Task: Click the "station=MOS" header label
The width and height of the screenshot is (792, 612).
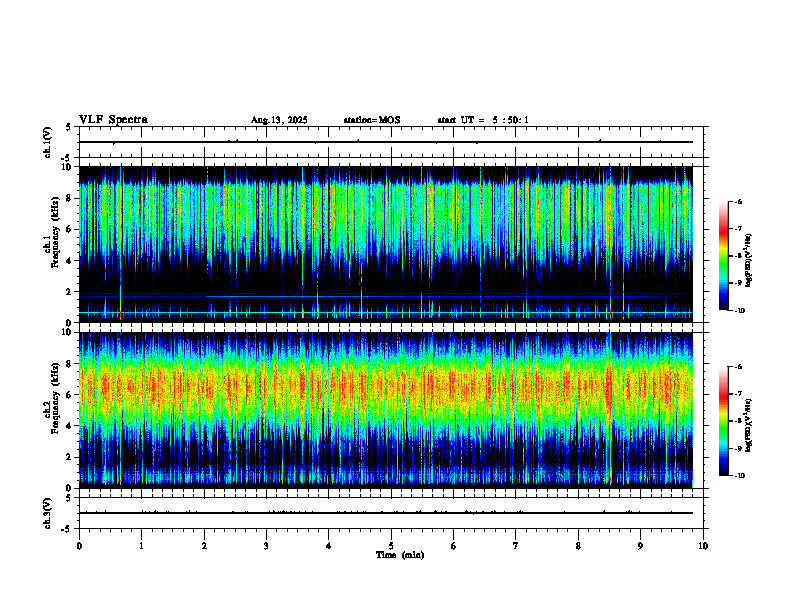Action: (372, 120)
